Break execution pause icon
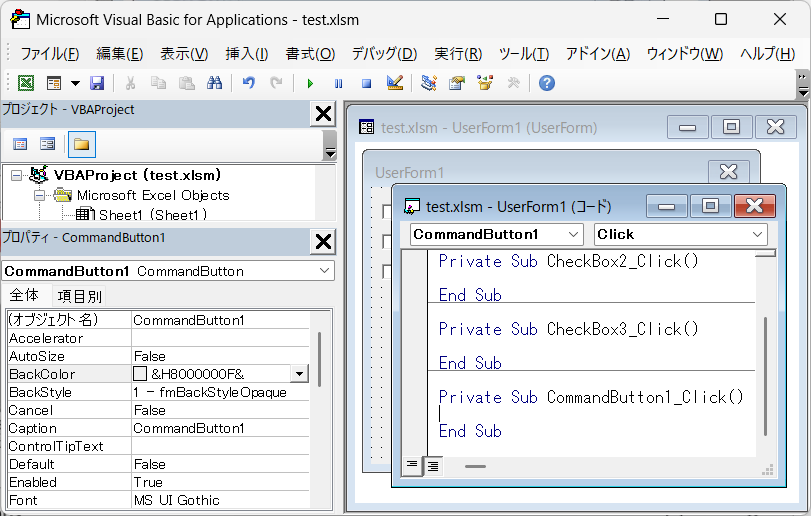 pyautogui.click(x=338, y=83)
